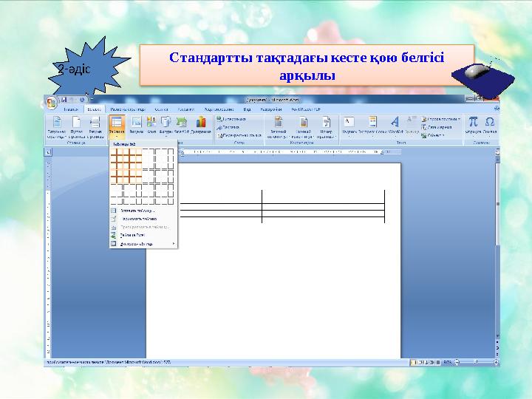Open the Разметка страницы tab

click(x=128, y=109)
